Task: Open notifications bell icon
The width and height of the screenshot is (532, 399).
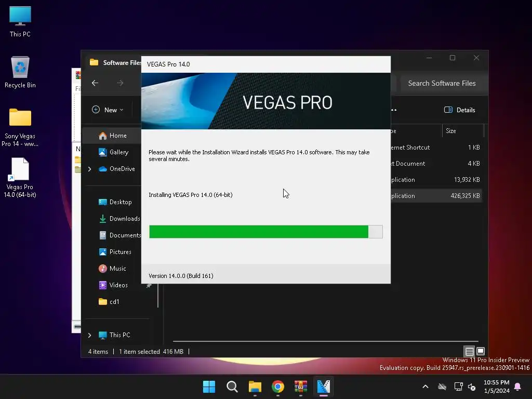Action: click(518, 387)
